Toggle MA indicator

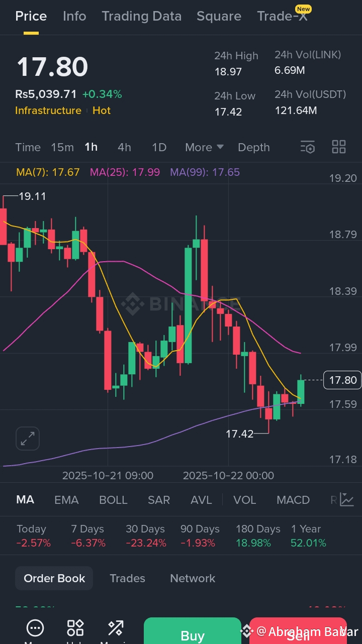25,500
